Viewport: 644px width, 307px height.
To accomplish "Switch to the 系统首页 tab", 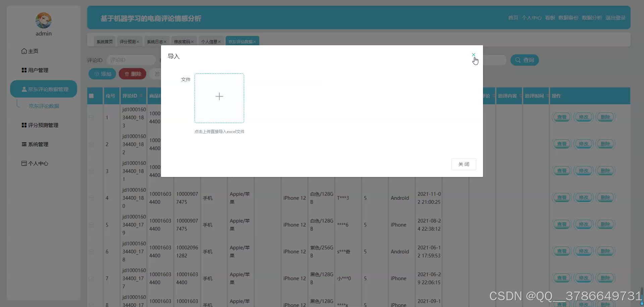I will [105, 42].
